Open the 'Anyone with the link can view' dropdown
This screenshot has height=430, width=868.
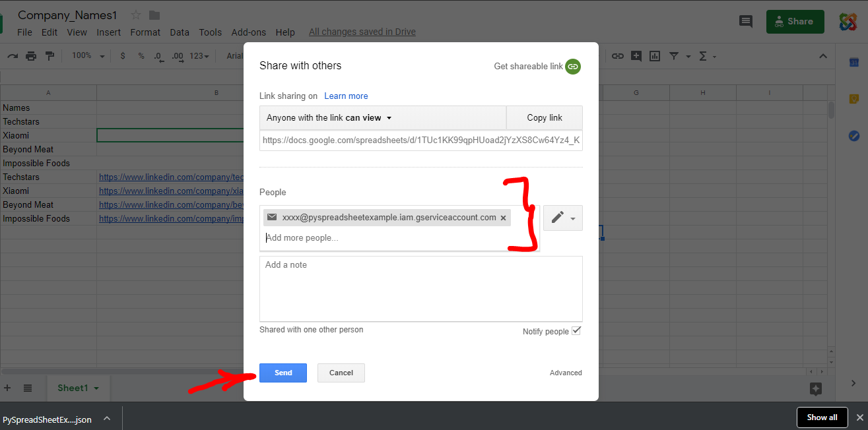coord(327,117)
